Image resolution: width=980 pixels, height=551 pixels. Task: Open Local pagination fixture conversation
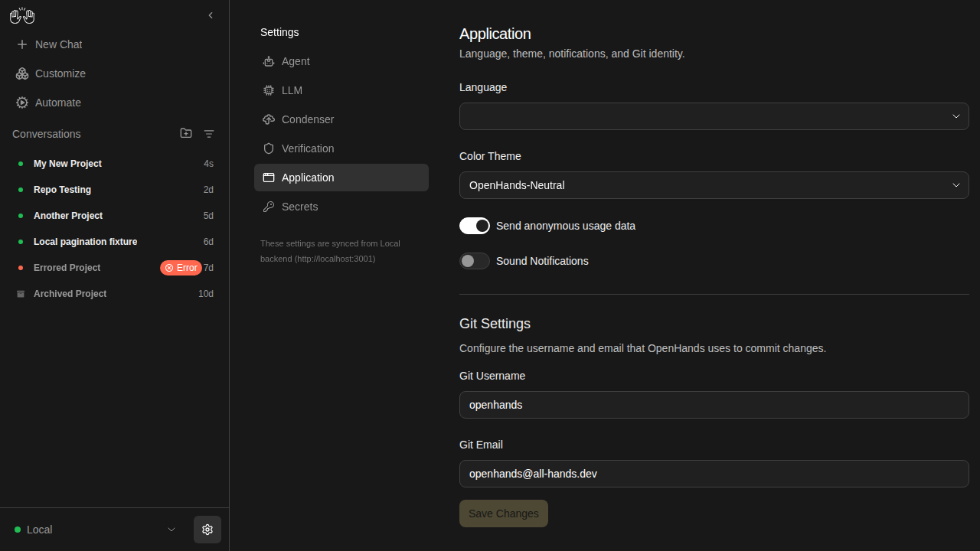(115, 242)
